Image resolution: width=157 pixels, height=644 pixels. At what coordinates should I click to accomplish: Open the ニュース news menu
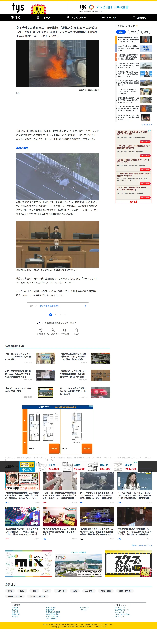tap(44, 18)
